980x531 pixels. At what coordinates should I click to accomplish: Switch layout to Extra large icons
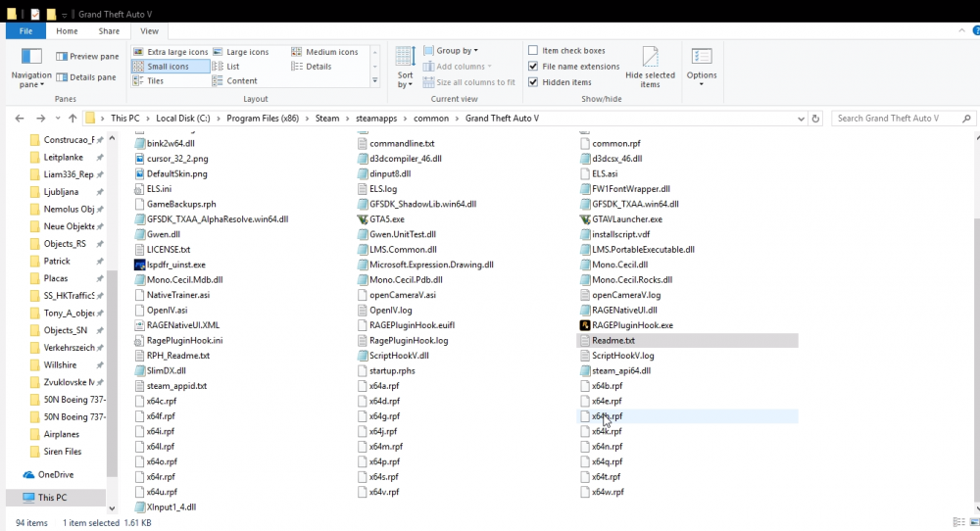coord(170,52)
